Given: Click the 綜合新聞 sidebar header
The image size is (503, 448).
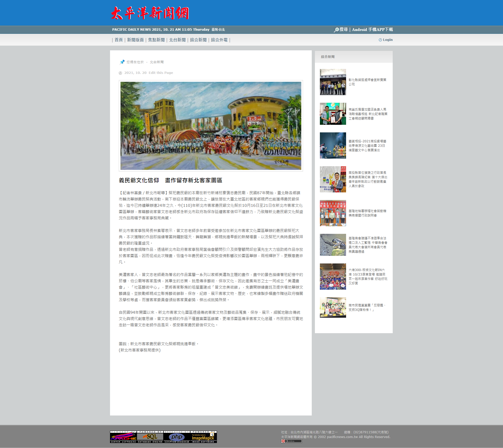Looking at the screenshot, I should coord(328,57).
